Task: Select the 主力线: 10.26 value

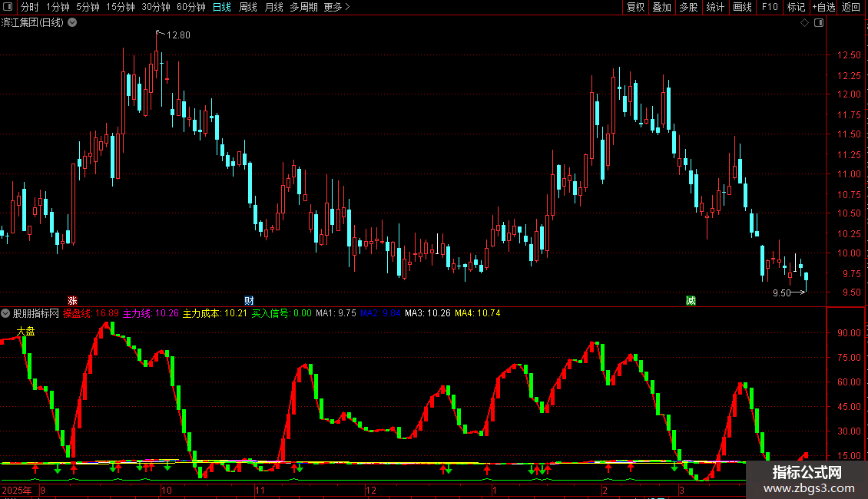Action: [151, 314]
